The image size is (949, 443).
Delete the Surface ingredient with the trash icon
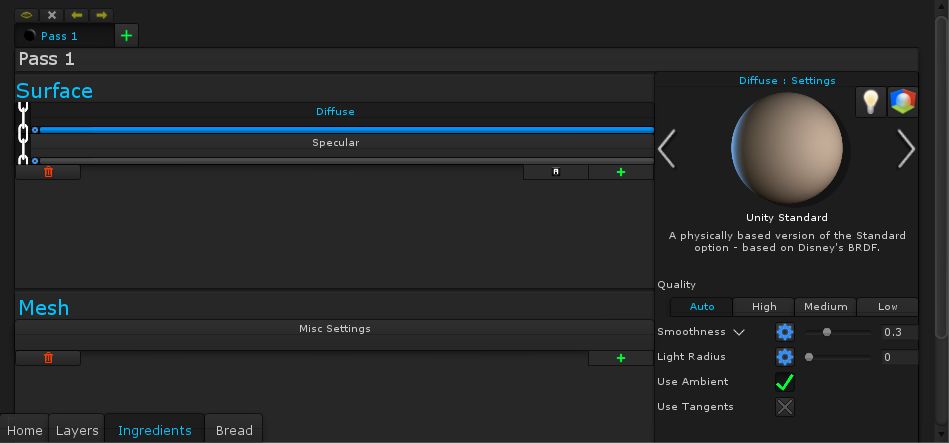click(48, 172)
